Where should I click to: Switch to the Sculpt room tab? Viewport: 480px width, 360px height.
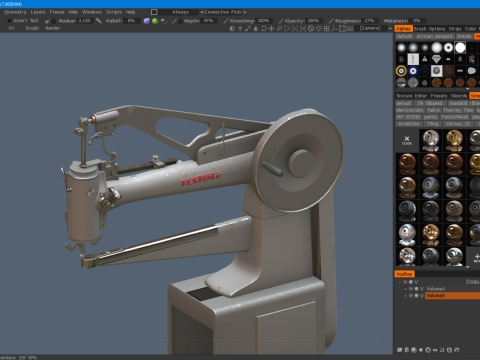[x=32, y=28]
